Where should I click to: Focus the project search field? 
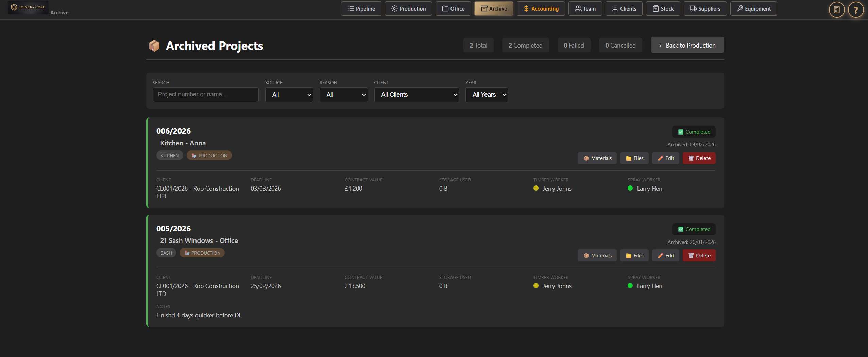pyautogui.click(x=205, y=94)
